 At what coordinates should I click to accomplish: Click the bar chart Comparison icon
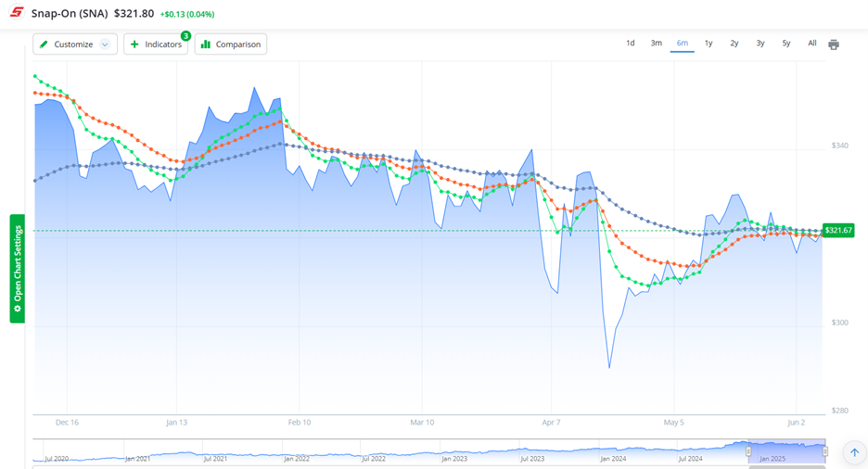pos(206,44)
